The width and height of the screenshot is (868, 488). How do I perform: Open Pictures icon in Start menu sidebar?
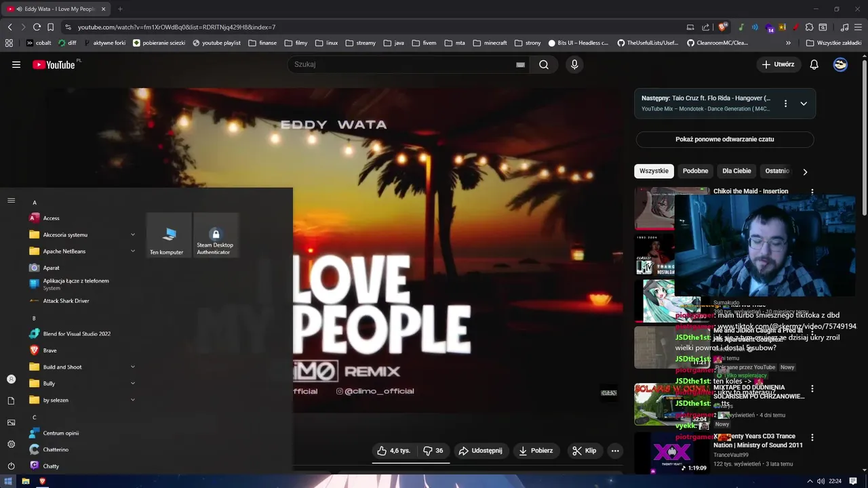11,422
